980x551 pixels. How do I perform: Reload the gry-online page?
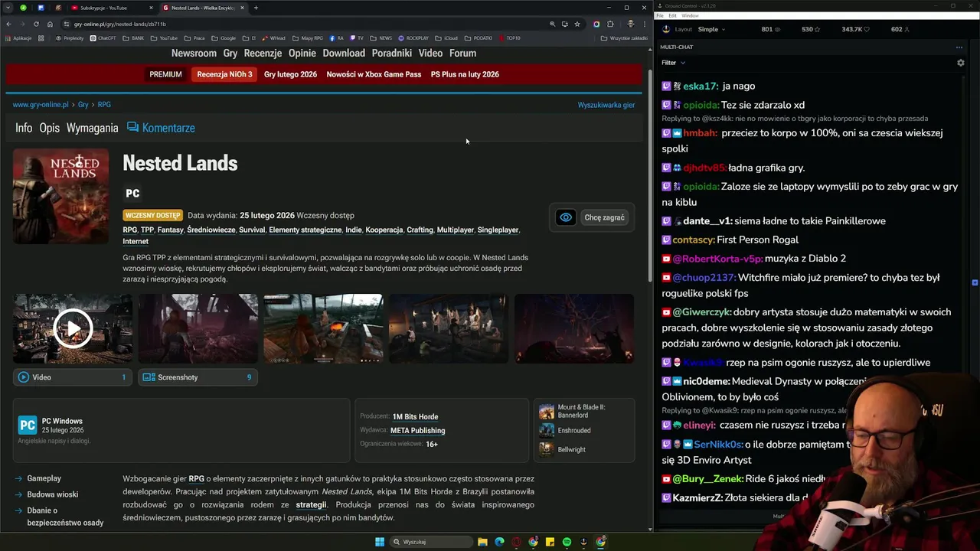pos(35,24)
